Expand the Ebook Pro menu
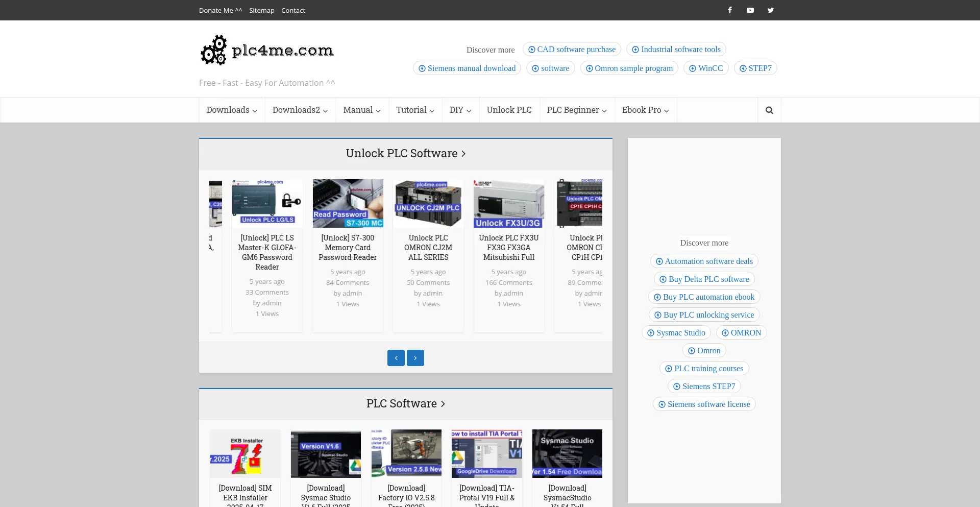The width and height of the screenshot is (980, 507). 645,110
